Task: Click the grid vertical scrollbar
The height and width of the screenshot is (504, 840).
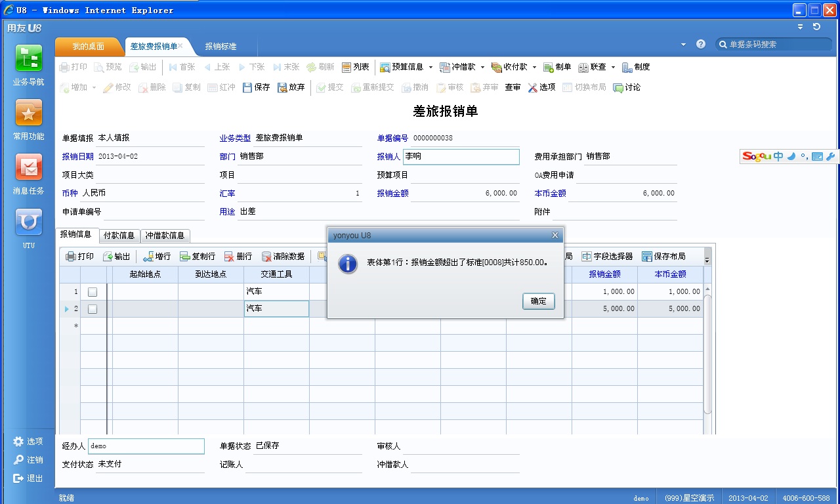Action: coord(707,355)
